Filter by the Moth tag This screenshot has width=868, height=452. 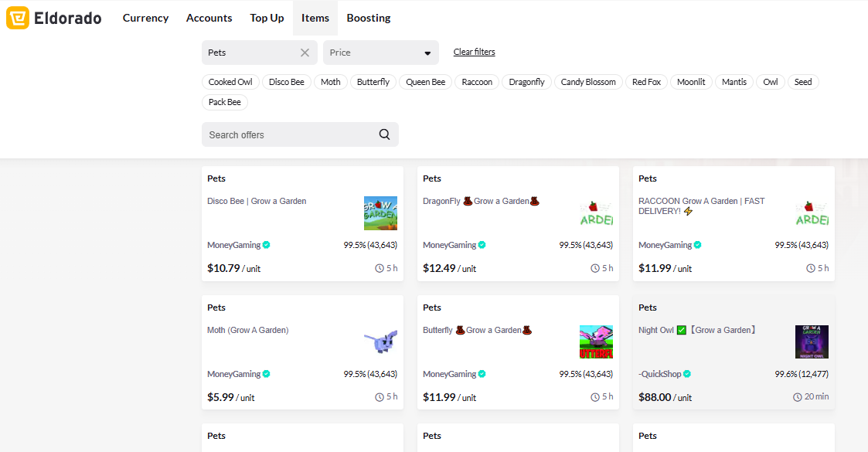pyautogui.click(x=331, y=82)
